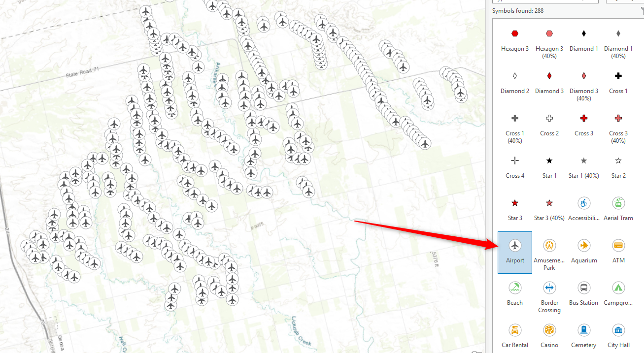The image size is (644, 353).
Task: Select the red Star 3 symbol
Action: coord(515,210)
